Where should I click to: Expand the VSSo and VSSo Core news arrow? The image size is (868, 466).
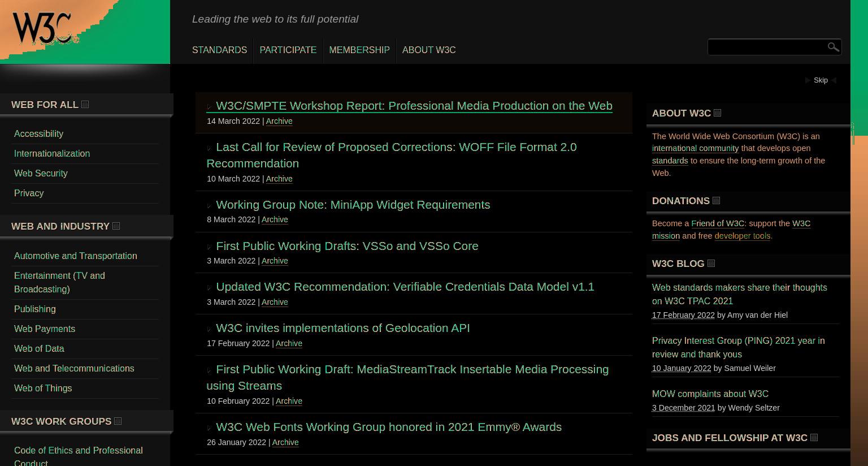click(210, 247)
